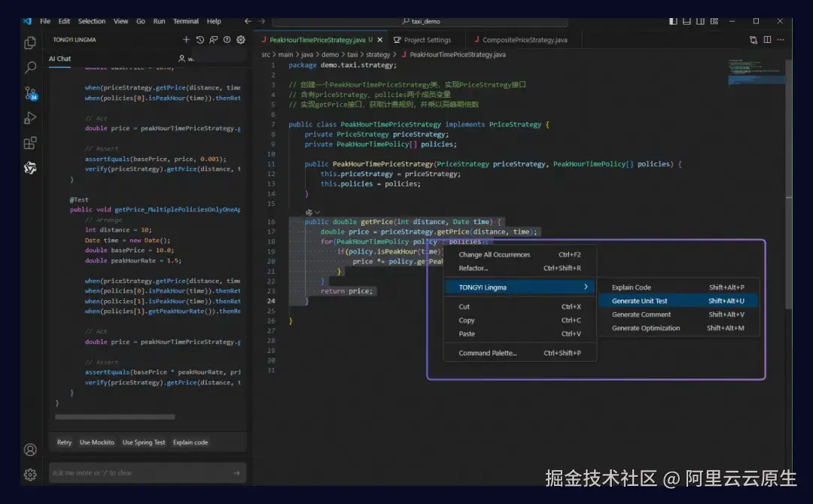The width and height of the screenshot is (813, 504).
Task: Expand chevron next to Lingma code-lens icon
Action: pos(318,212)
